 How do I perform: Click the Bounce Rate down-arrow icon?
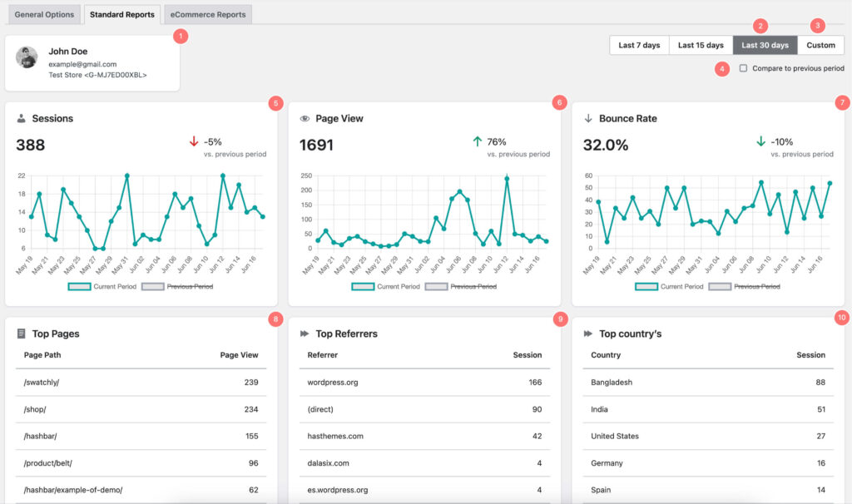pos(588,119)
